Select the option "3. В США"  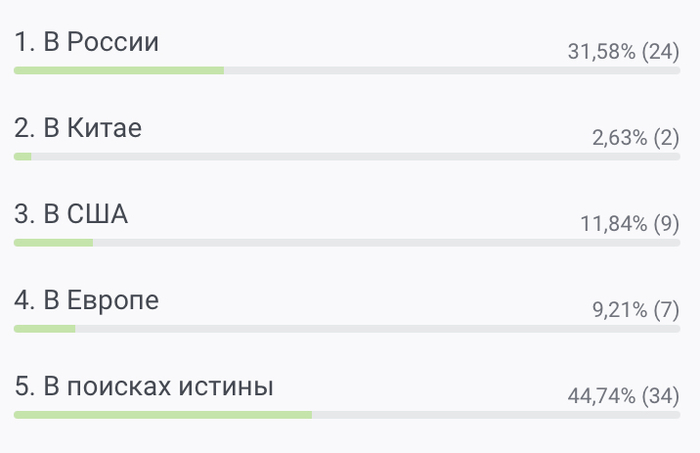pyautogui.click(x=71, y=214)
